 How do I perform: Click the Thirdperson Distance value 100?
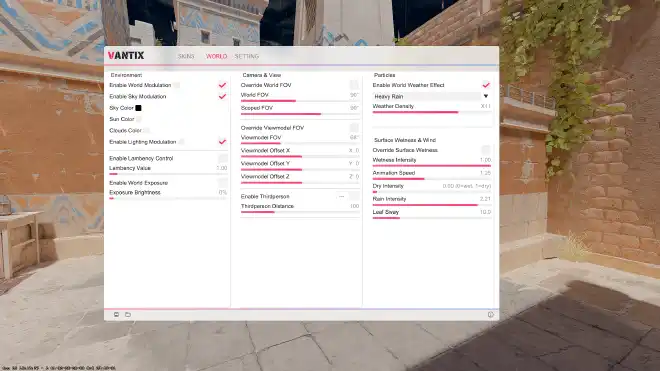click(x=354, y=206)
